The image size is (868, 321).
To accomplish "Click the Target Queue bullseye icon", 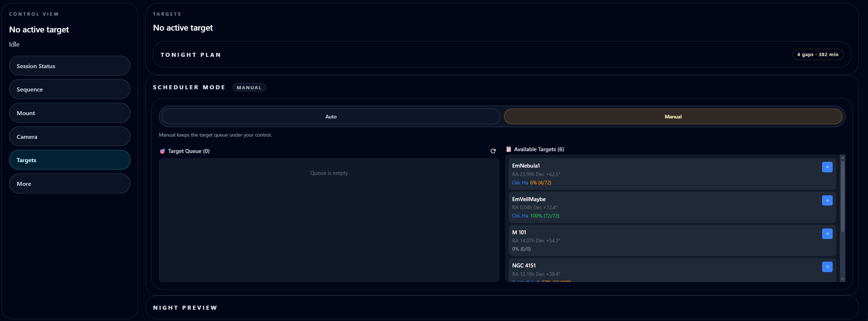I will coord(163,151).
